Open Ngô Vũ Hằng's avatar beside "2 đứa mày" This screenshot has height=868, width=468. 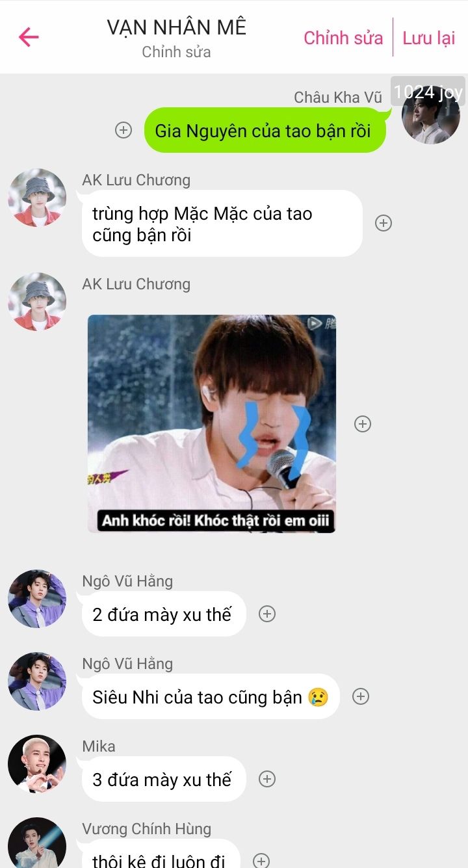(37, 599)
